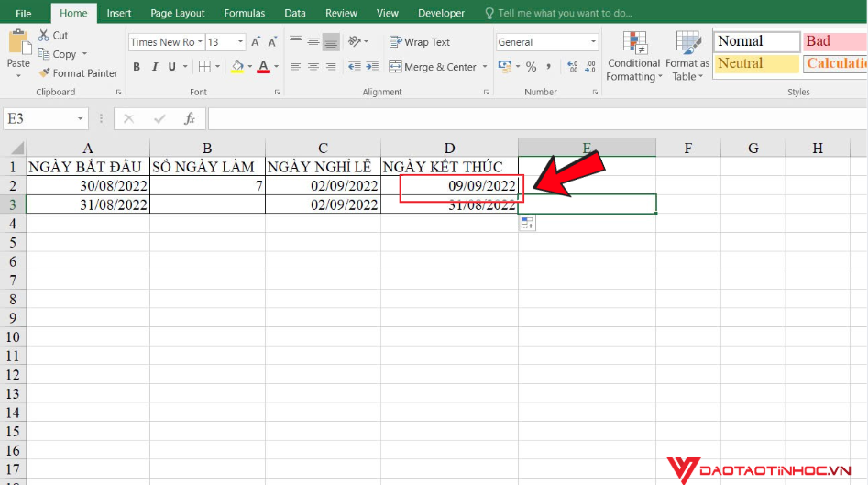868x485 pixels.
Task: Click the Insert Function fx icon
Action: pyautogui.click(x=190, y=118)
